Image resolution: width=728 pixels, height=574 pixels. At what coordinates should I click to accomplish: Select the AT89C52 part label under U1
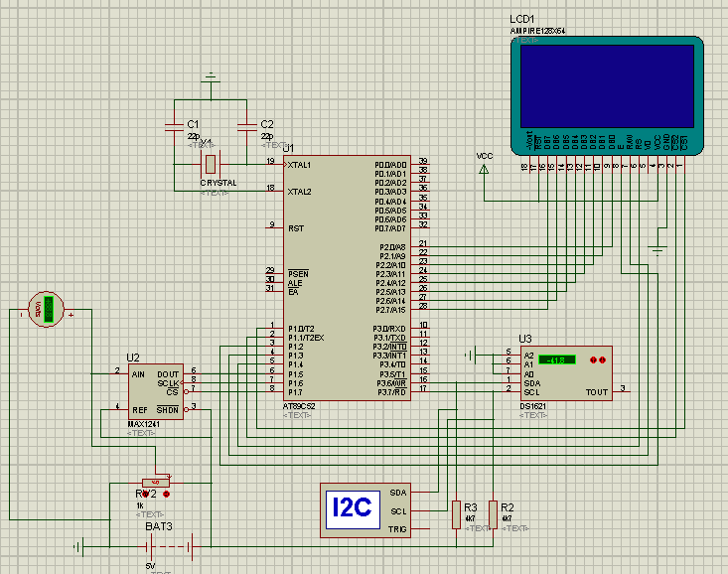(299, 406)
